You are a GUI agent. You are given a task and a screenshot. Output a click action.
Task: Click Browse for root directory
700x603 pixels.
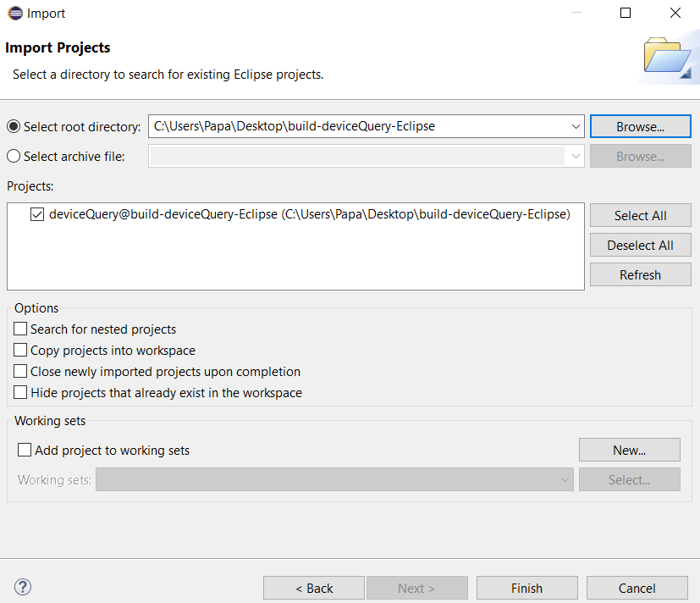coord(640,126)
